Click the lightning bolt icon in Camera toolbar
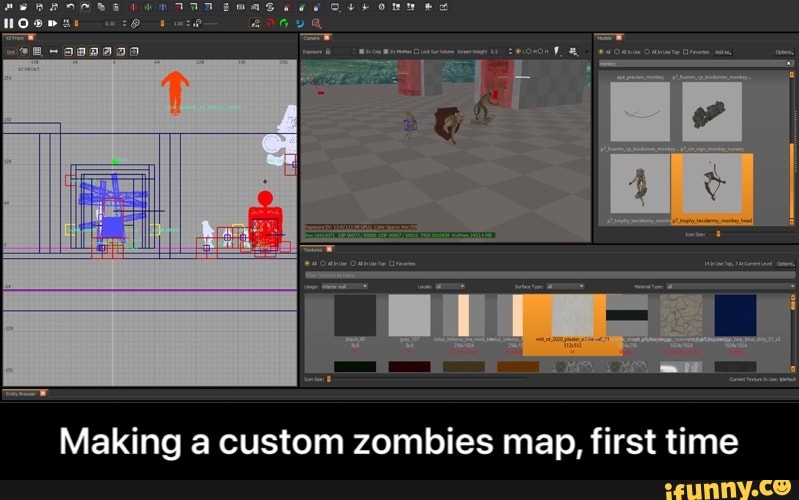Viewport: 799px width, 500px height. tap(557, 51)
